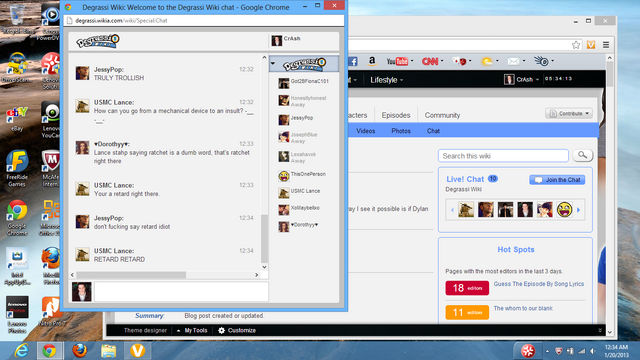Click the orange V extension icon in browser toolbar
The width and height of the screenshot is (640, 360).
click(x=591, y=45)
